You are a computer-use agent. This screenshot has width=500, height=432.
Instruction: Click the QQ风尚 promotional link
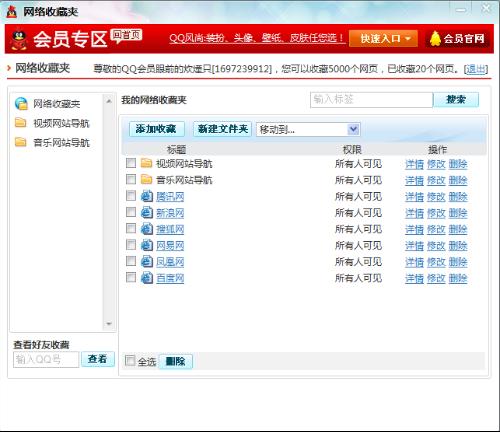point(257,38)
